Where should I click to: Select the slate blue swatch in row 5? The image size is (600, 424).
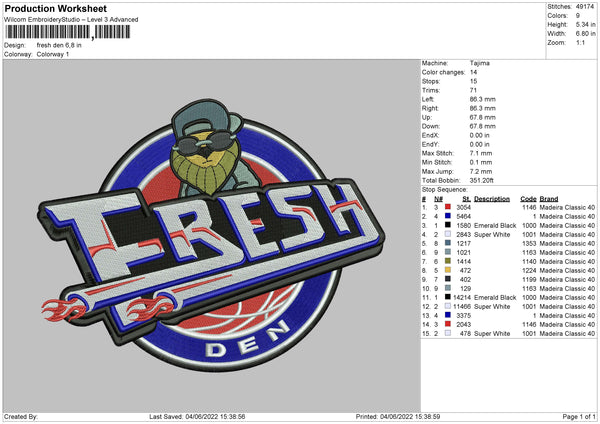pyautogui.click(x=447, y=243)
